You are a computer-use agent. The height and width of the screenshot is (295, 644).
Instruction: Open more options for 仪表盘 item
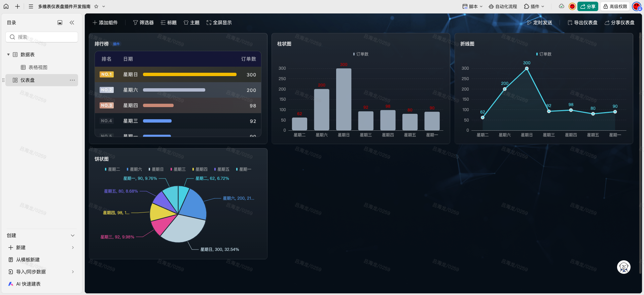(x=72, y=80)
